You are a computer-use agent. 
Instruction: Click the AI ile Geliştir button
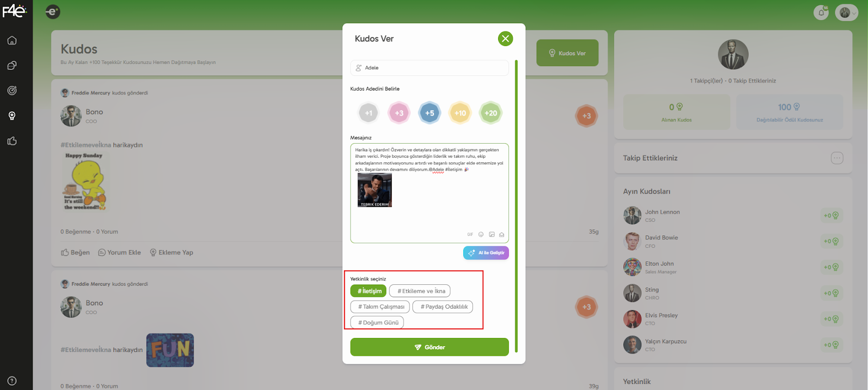pos(486,253)
